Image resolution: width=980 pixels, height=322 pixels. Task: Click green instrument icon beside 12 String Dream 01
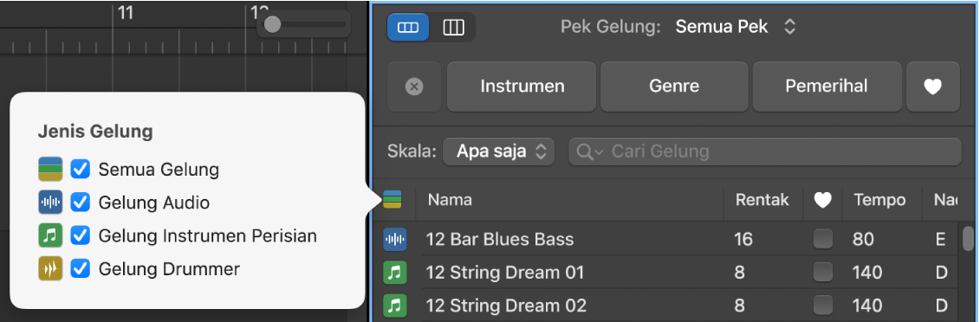395,272
